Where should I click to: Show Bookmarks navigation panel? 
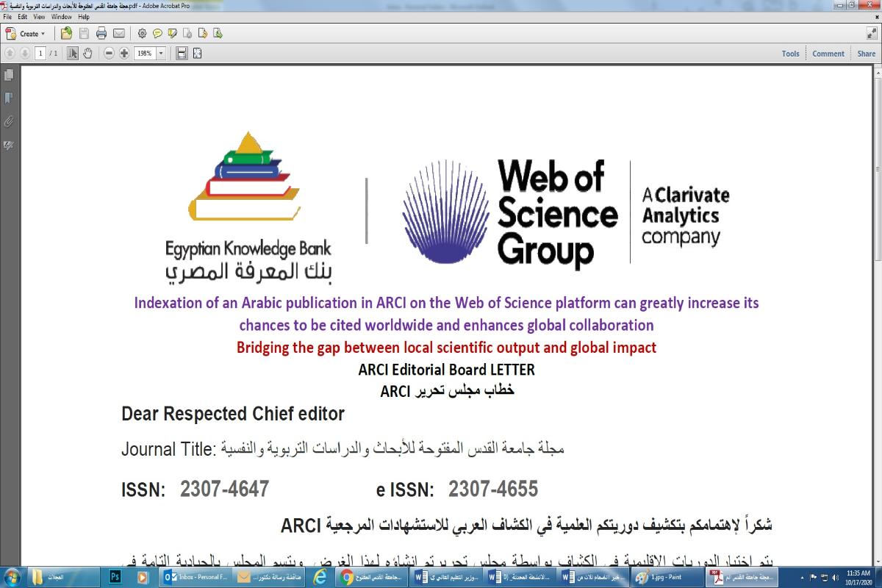click(9, 98)
